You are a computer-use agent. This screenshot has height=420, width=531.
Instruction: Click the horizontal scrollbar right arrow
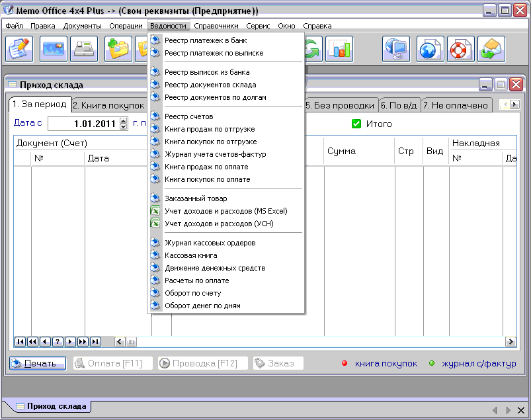(x=511, y=342)
